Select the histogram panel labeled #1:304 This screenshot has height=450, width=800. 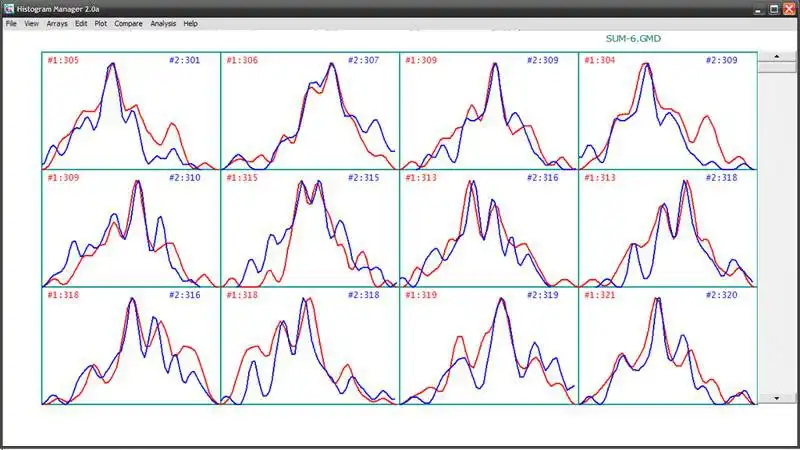point(668,111)
